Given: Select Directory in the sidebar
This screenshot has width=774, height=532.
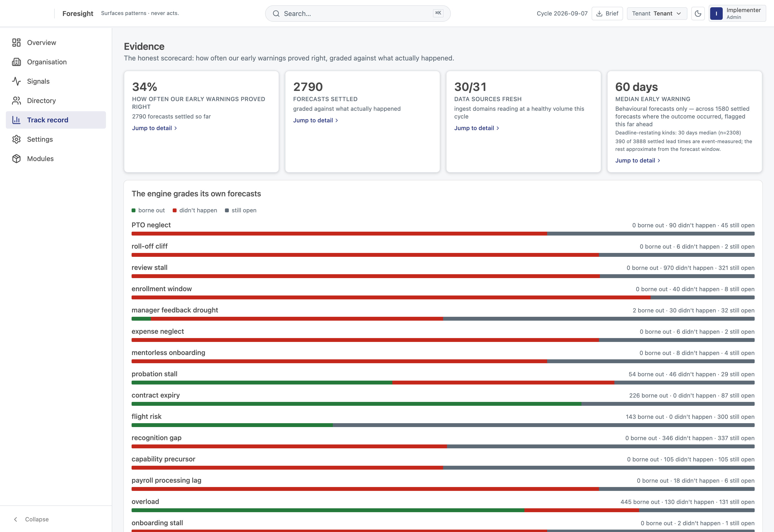Looking at the screenshot, I should point(56,101).
